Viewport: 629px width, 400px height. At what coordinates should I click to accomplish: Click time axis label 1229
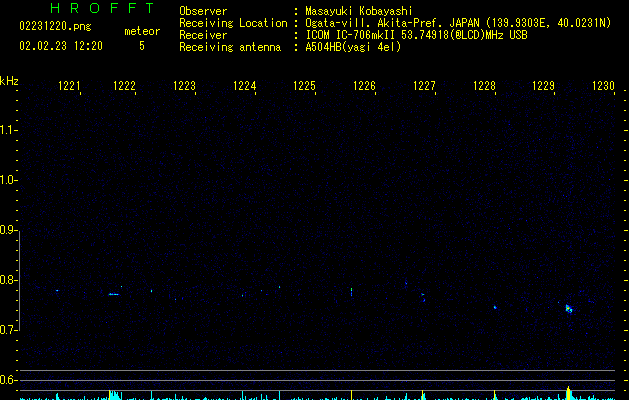point(543,85)
